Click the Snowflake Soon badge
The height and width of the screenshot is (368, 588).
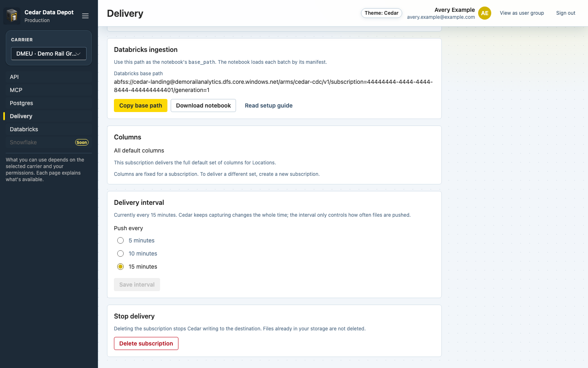click(x=82, y=142)
